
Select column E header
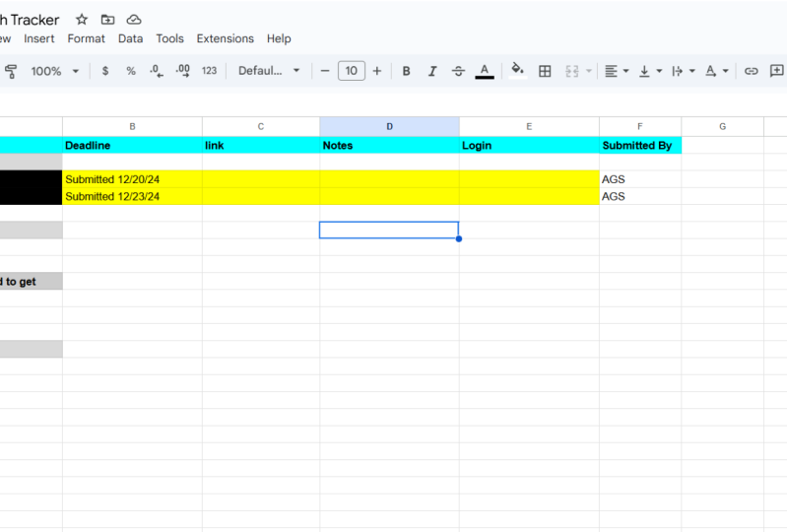point(529,126)
